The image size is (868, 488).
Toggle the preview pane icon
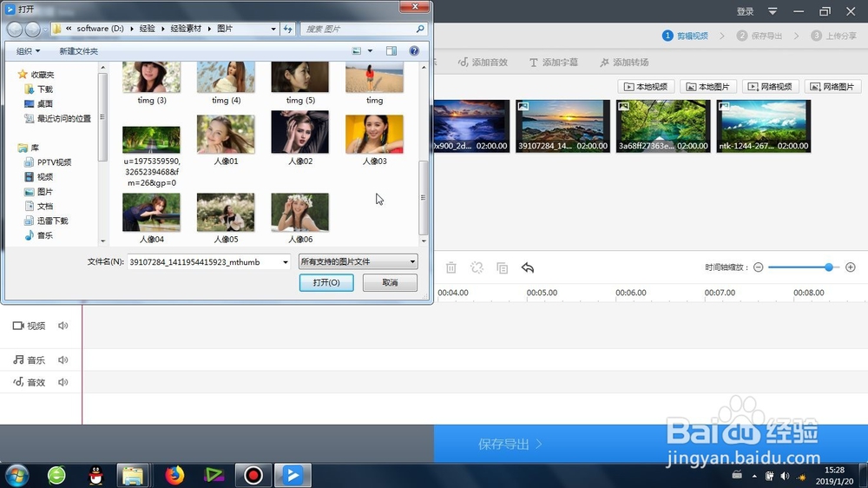point(391,51)
